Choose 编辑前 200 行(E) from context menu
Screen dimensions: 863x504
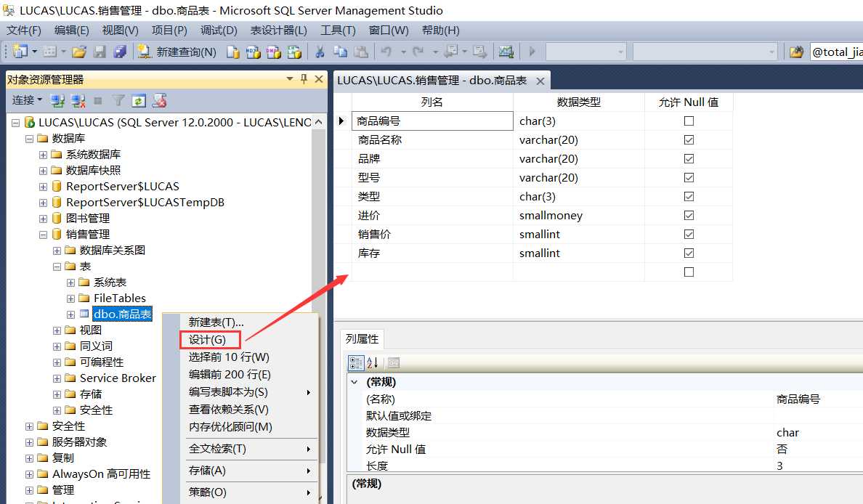(x=230, y=375)
